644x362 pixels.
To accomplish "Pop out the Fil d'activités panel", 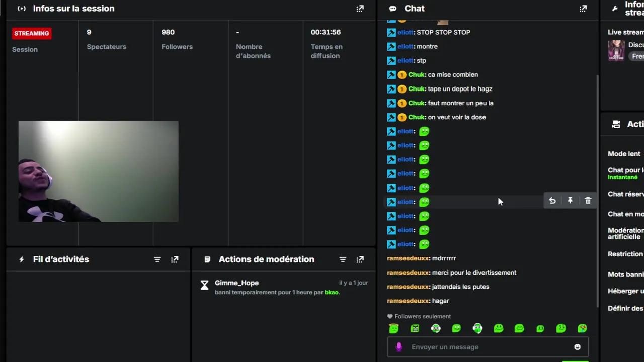I will point(175,259).
